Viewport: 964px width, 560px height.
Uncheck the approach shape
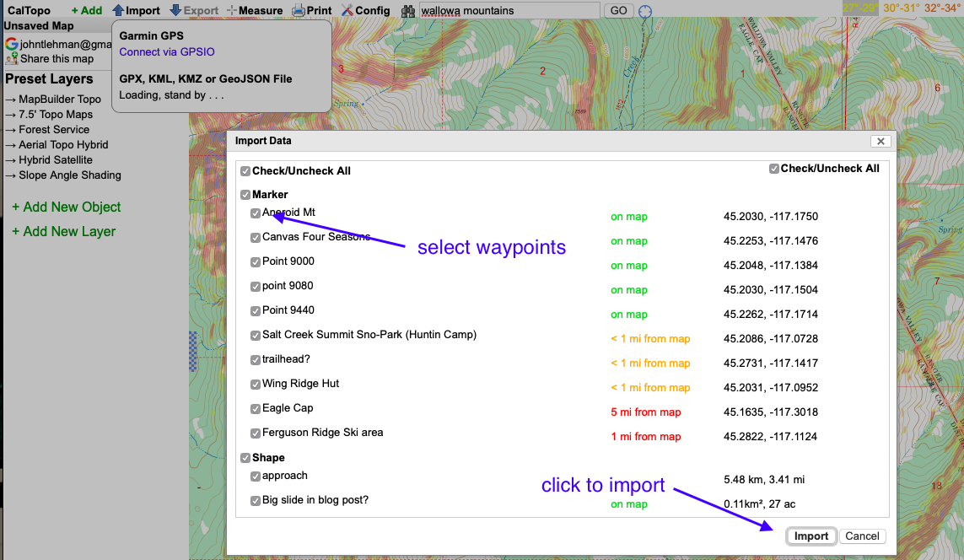click(x=256, y=477)
